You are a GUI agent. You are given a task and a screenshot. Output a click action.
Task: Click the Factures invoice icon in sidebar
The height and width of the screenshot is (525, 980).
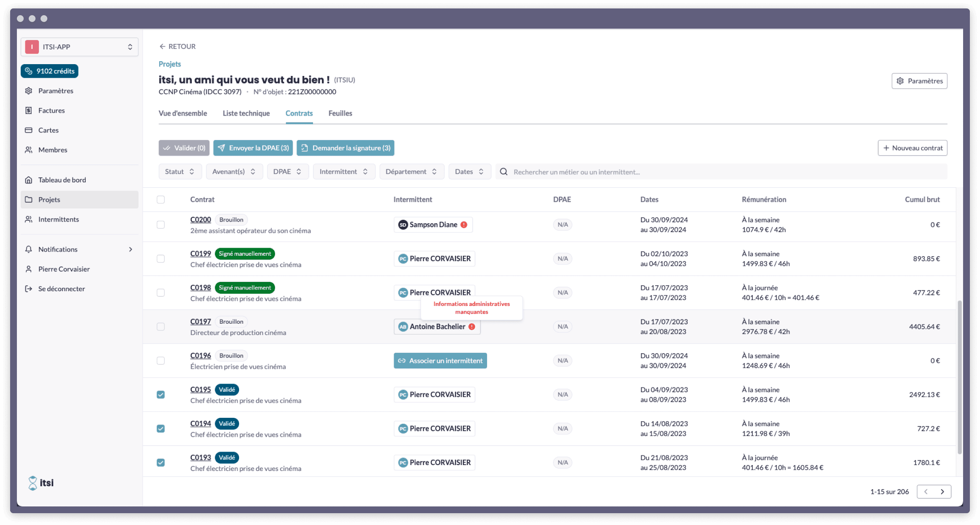click(29, 111)
